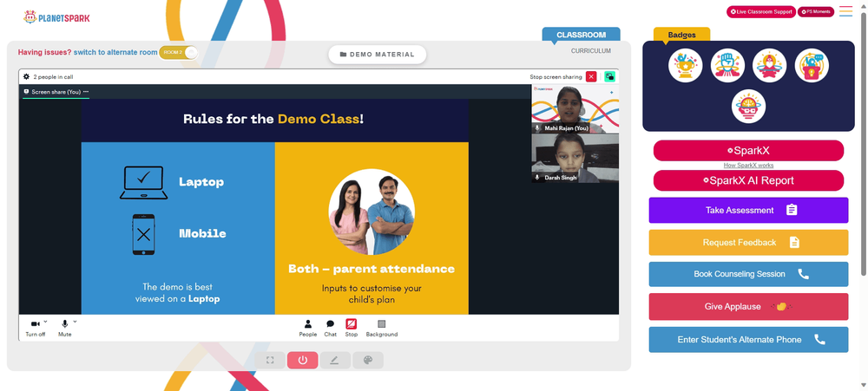868x391 pixels.
Task: Enter fullscreen mode below the call
Action: (270, 360)
